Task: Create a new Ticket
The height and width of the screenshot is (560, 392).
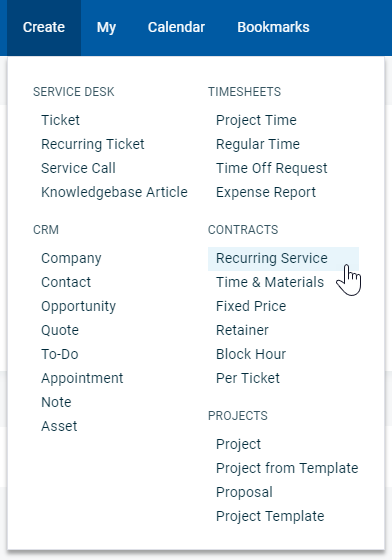Action: 60,120
